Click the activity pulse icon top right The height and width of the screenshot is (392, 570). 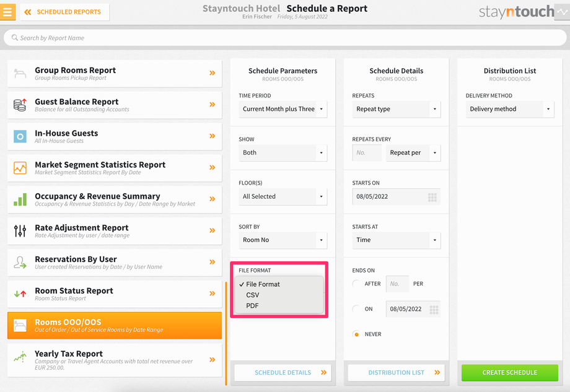[562, 12]
